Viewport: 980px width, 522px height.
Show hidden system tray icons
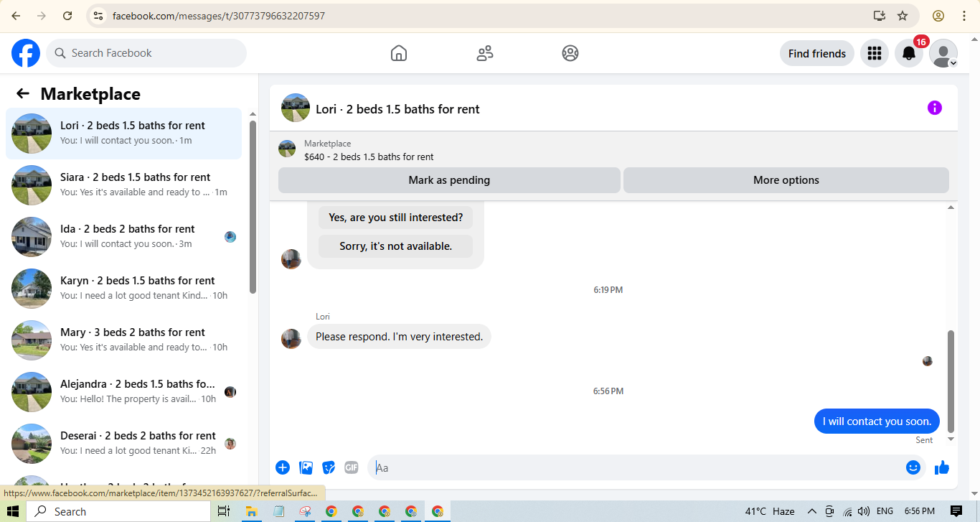[x=811, y=511]
